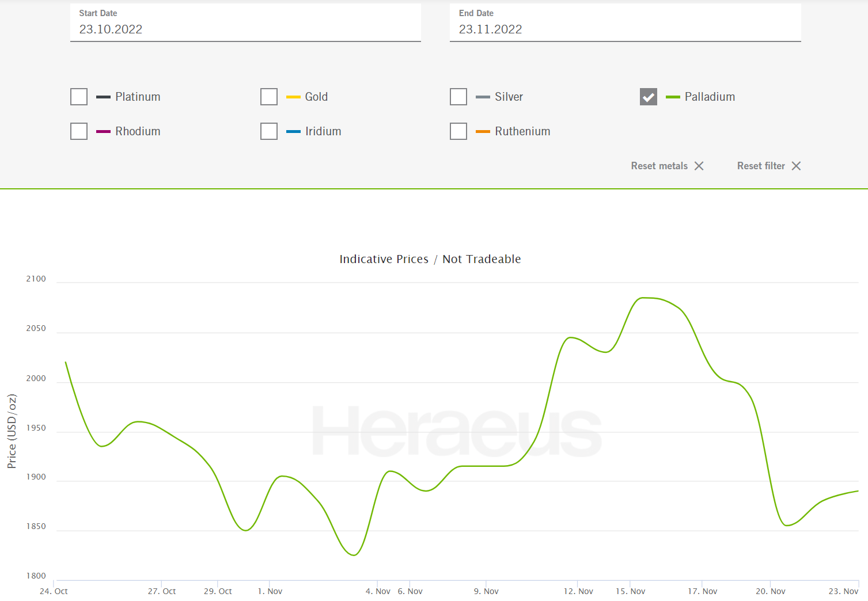The height and width of the screenshot is (601, 868).
Task: Click the 1950 y-axis value
Action: [36, 428]
